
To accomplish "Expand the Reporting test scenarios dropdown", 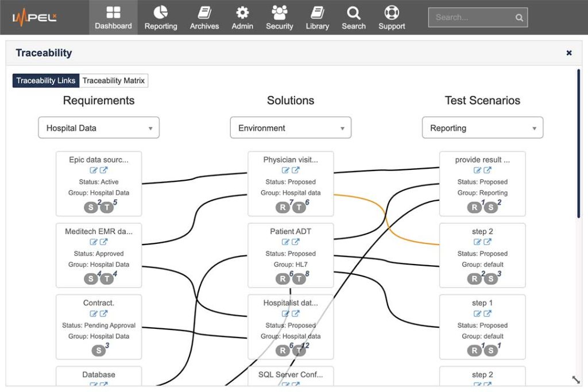I will point(482,127).
